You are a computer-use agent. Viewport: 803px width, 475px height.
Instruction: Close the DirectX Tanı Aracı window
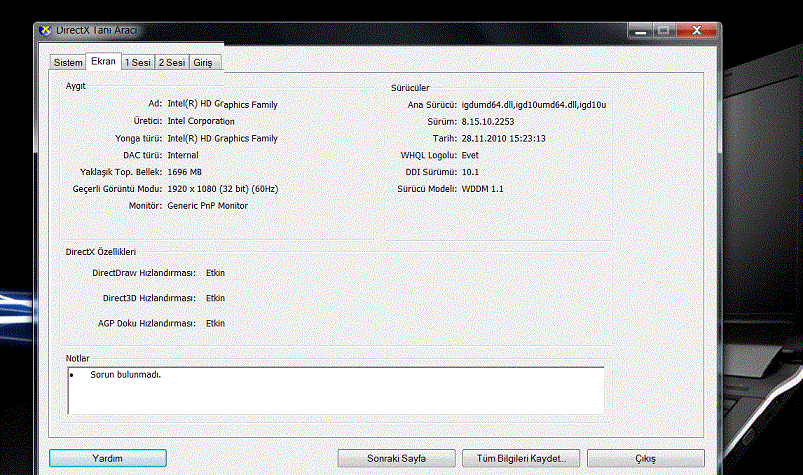click(x=696, y=31)
